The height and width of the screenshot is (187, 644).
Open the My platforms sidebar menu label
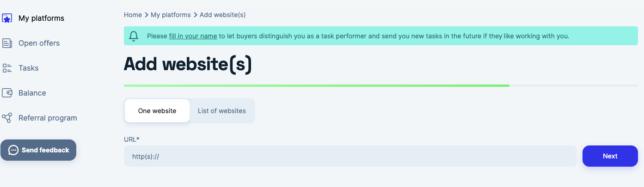point(41,18)
